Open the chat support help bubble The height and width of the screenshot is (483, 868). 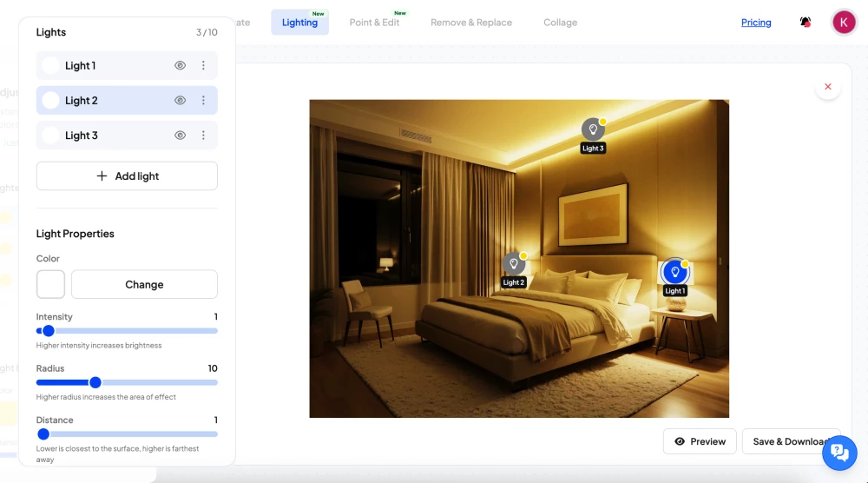coord(838,452)
